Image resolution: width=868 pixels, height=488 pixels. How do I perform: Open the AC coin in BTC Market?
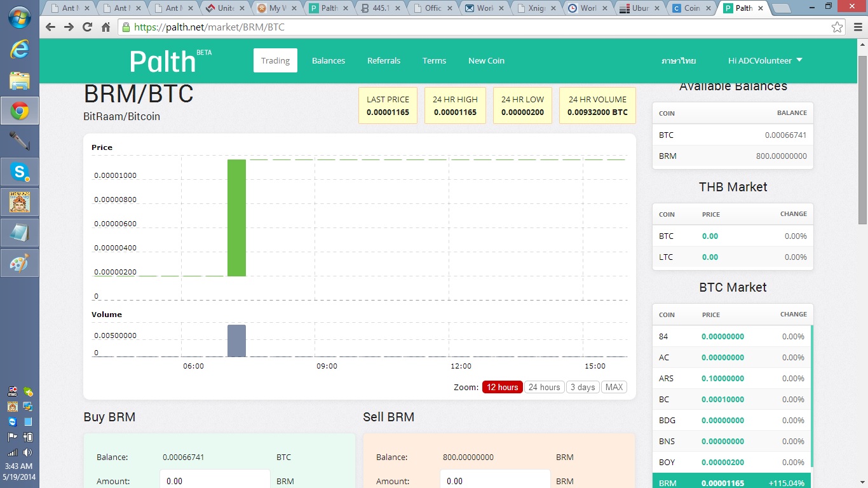coord(732,357)
